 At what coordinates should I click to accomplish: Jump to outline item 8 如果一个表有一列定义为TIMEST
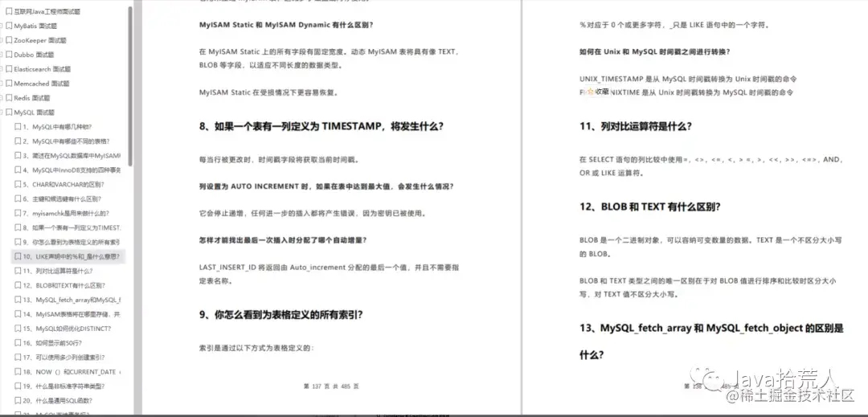point(72,227)
